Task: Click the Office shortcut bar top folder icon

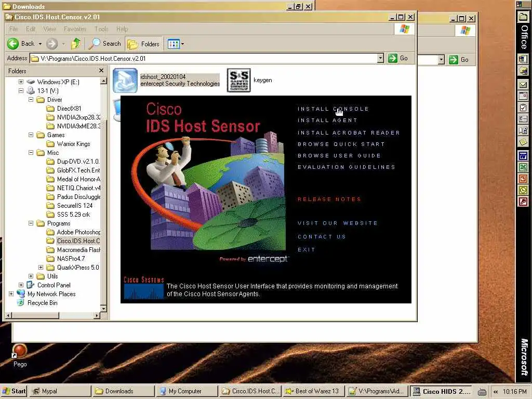Action: (523, 16)
